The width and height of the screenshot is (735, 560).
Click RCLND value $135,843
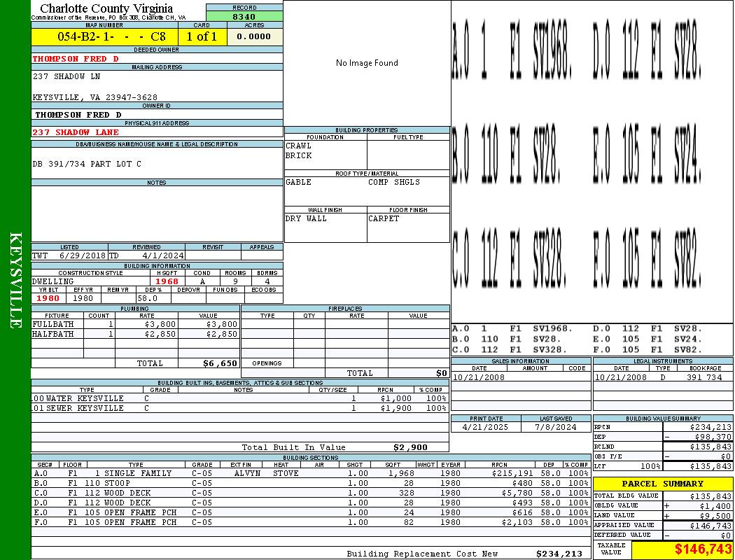point(710,447)
